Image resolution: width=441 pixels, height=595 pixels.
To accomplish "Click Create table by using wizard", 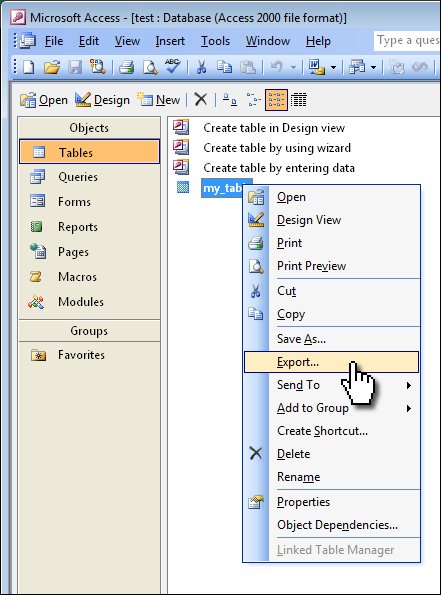I will point(277,148).
